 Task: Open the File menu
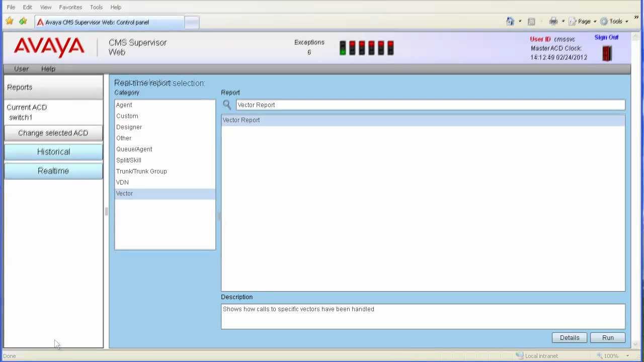(11, 7)
